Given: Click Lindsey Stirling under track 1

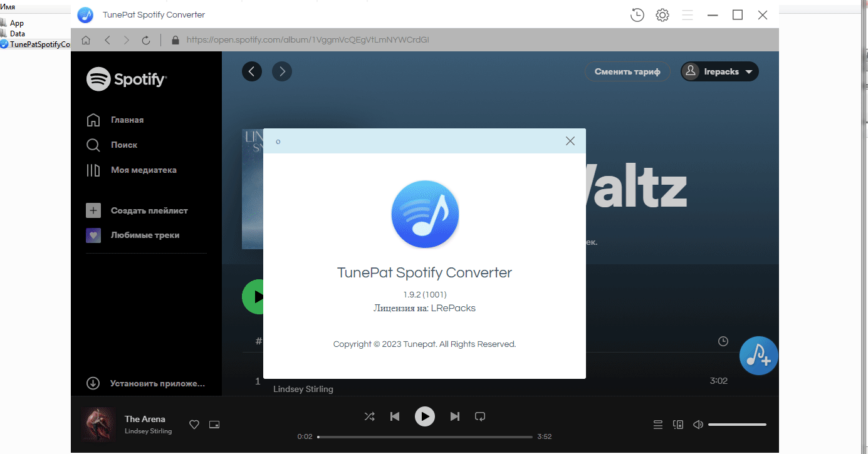Looking at the screenshot, I should (303, 389).
